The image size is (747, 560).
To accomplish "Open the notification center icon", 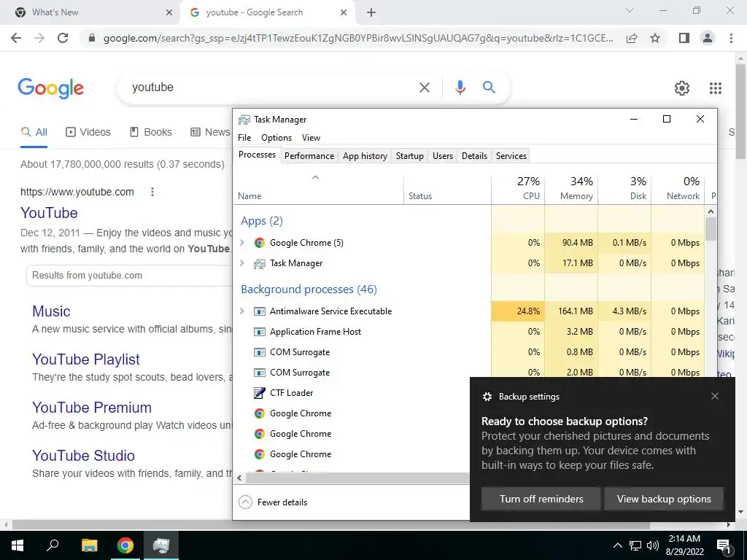I will pyautogui.click(x=724, y=545).
